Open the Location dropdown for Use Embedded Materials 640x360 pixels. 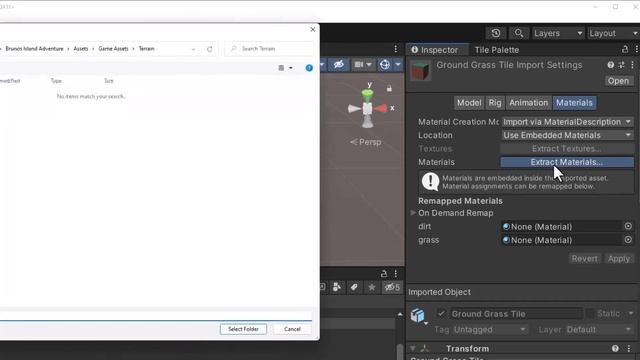[567, 135]
